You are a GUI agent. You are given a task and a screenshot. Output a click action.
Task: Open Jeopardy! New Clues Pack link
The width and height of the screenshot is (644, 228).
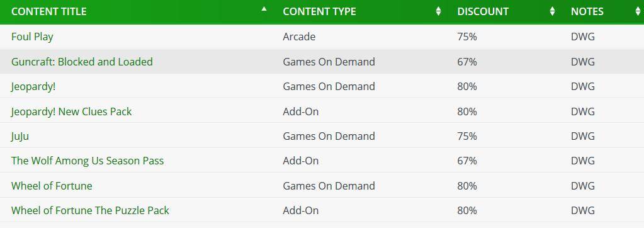[x=72, y=111]
